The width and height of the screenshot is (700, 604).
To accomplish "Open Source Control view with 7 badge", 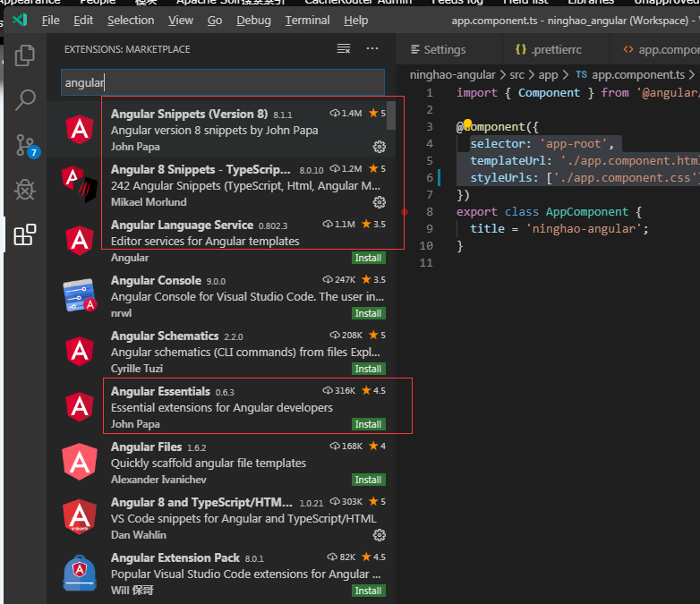I will coord(26,146).
